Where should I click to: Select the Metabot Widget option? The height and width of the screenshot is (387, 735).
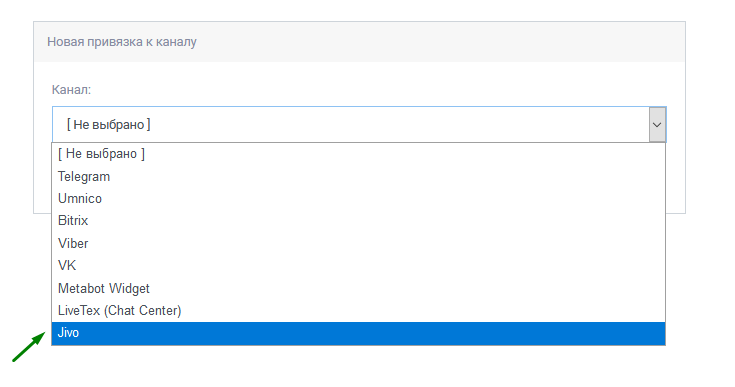[x=358, y=288]
